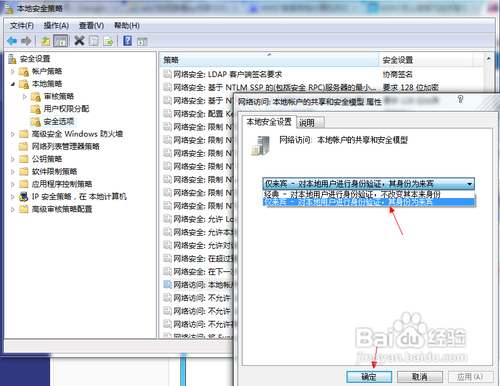The height and width of the screenshot is (386, 500).
Task: Toggle the show/hide console tree icon
Action: [x=60, y=41]
